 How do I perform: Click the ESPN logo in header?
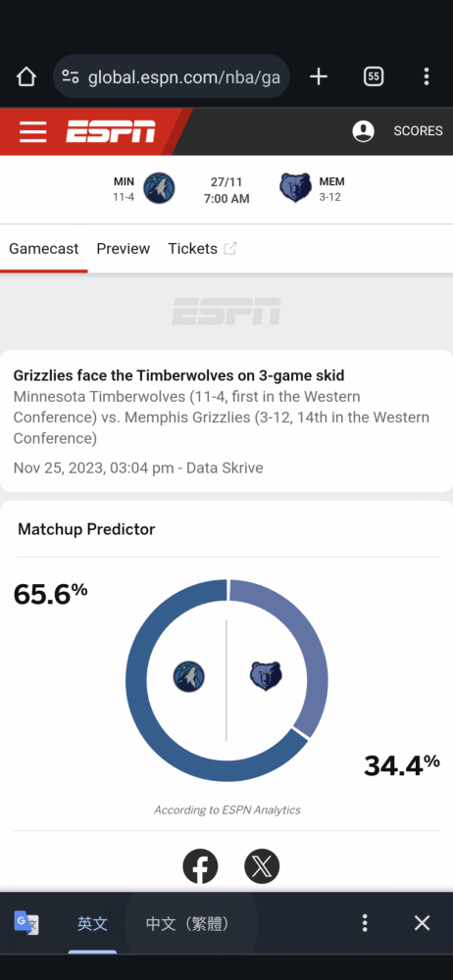tap(111, 131)
